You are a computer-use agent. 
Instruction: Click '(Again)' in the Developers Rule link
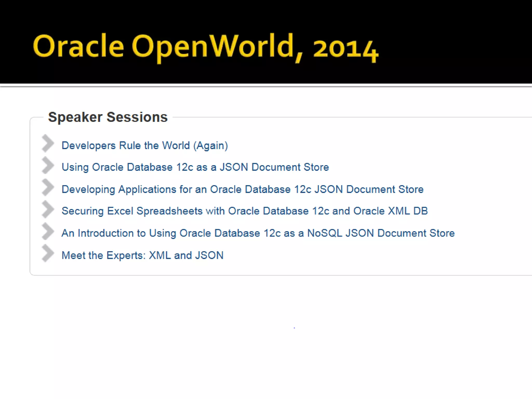point(211,145)
